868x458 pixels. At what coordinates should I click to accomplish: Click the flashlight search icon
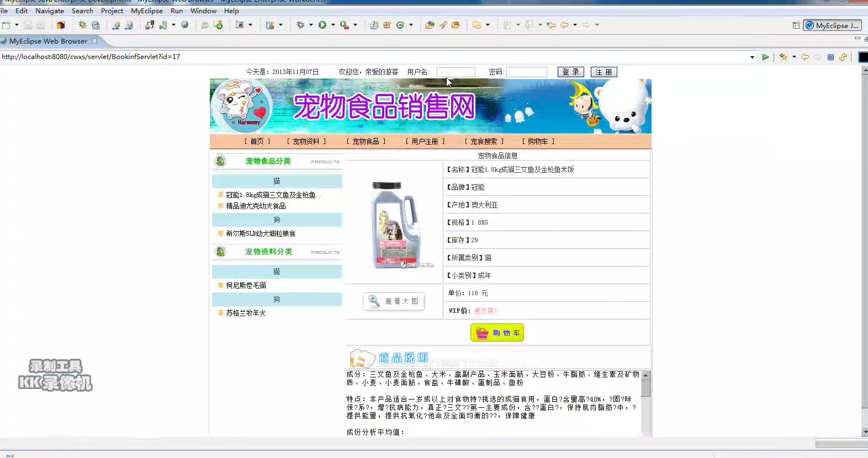pos(443,25)
